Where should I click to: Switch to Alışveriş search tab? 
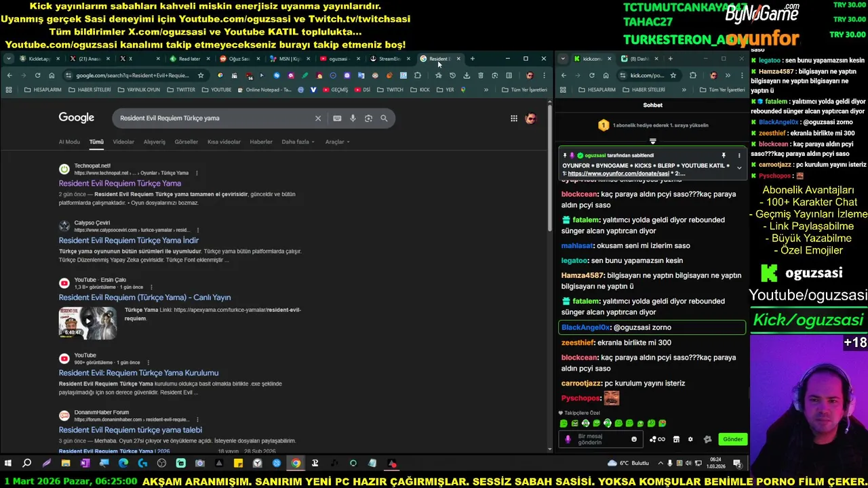(154, 142)
